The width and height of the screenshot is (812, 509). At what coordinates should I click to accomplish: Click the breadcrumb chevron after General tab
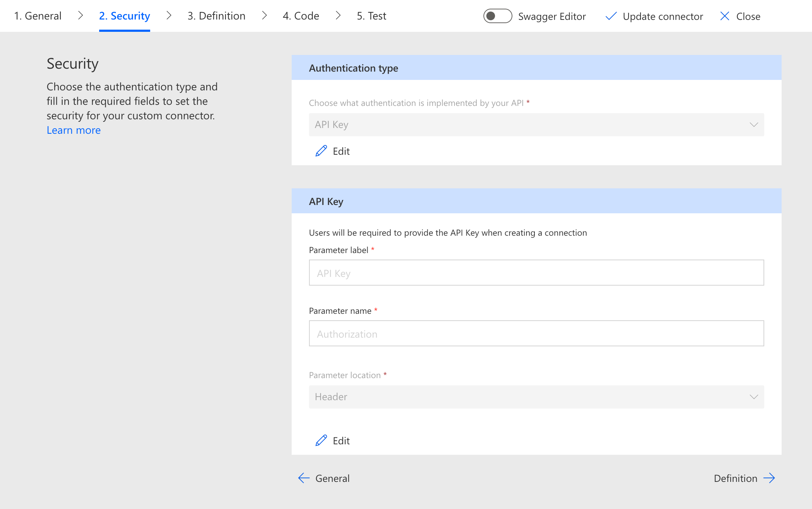pos(80,16)
